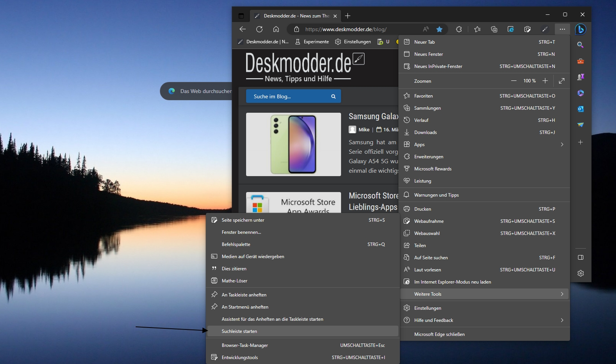
Task: Start Webaufnahme from the menu
Action: (x=485, y=221)
